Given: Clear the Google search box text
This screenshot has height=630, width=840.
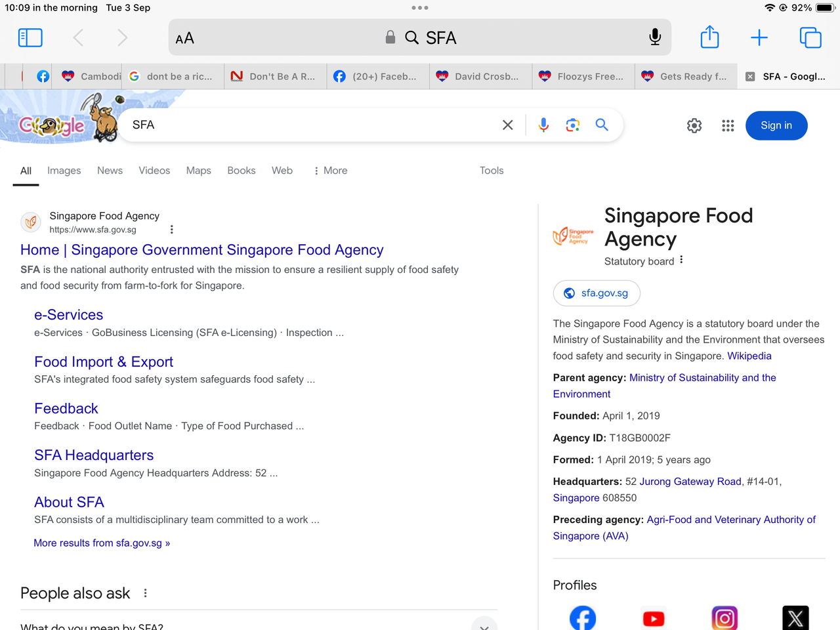Looking at the screenshot, I should 508,125.
